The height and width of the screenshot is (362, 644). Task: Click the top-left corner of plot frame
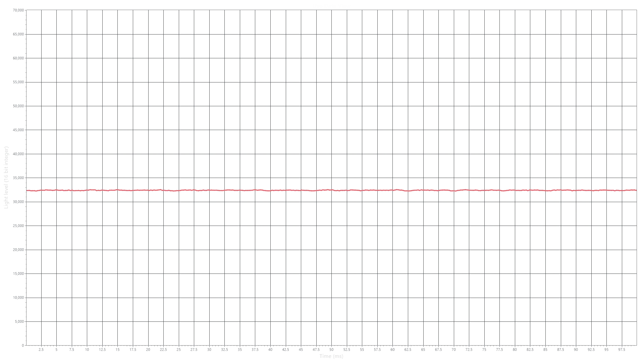(x=25, y=10)
